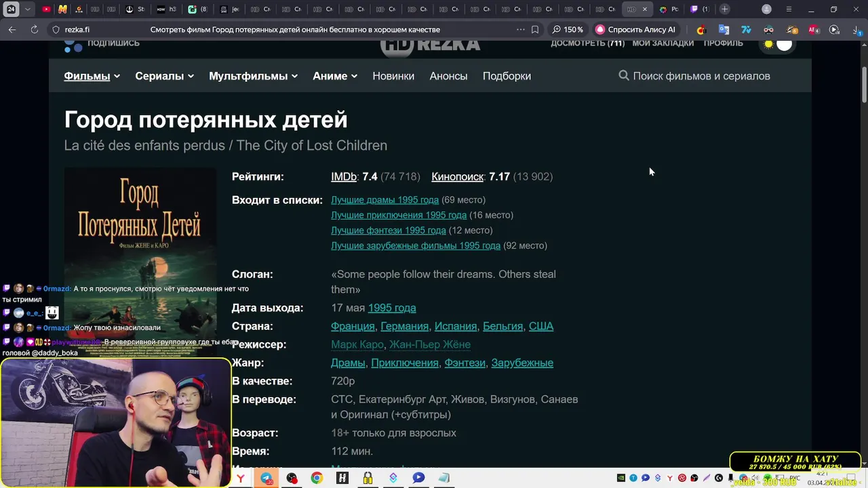Open the teal 7TV extension icon
868x488 pixels.
pos(746,30)
